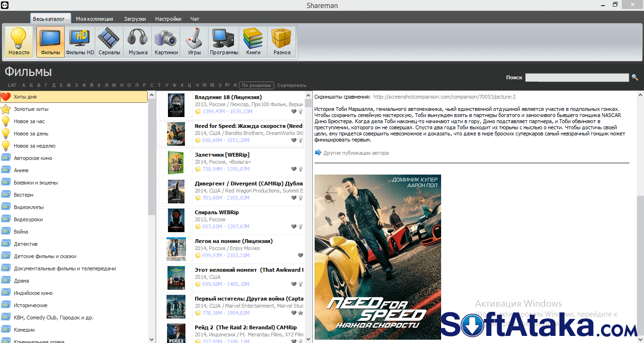Open the Загрузки tab
This screenshot has width=644, height=343.
pos(135,19)
